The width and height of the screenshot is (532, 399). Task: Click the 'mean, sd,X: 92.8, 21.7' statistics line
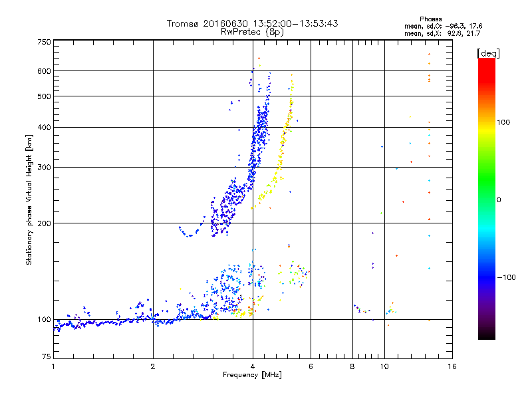pyautogui.click(x=442, y=33)
